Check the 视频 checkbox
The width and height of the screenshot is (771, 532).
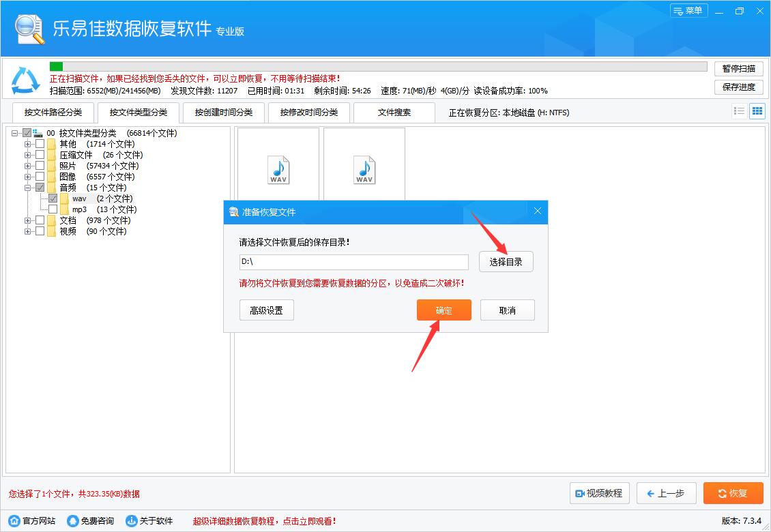pos(40,231)
